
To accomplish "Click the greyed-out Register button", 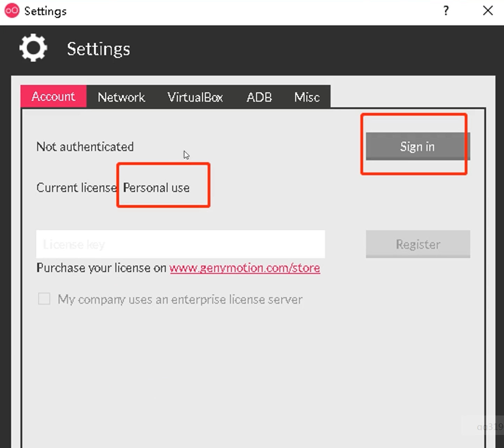I will coord(418,244).
